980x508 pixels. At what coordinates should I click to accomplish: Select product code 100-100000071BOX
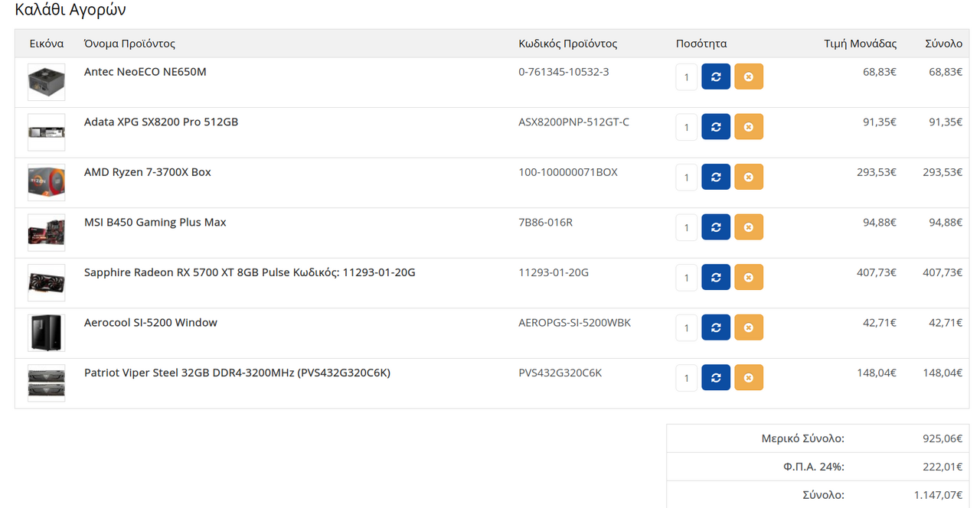(x=568, y=172)
